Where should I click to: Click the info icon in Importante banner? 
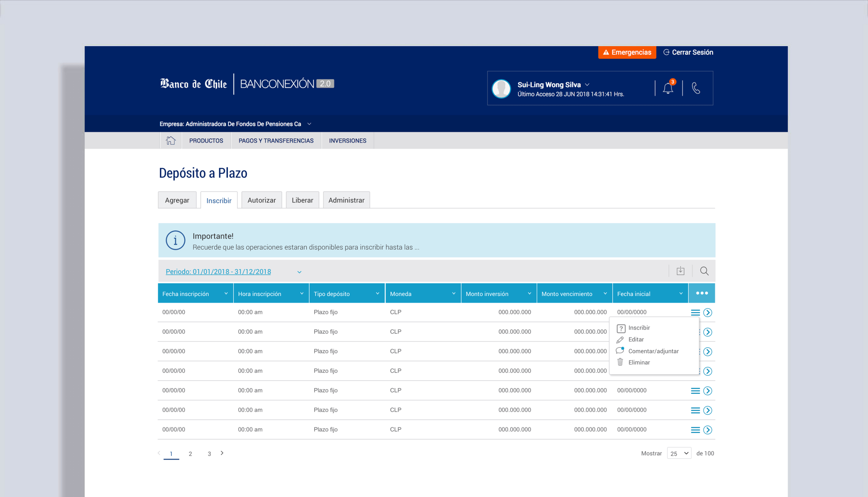[175, 240]
